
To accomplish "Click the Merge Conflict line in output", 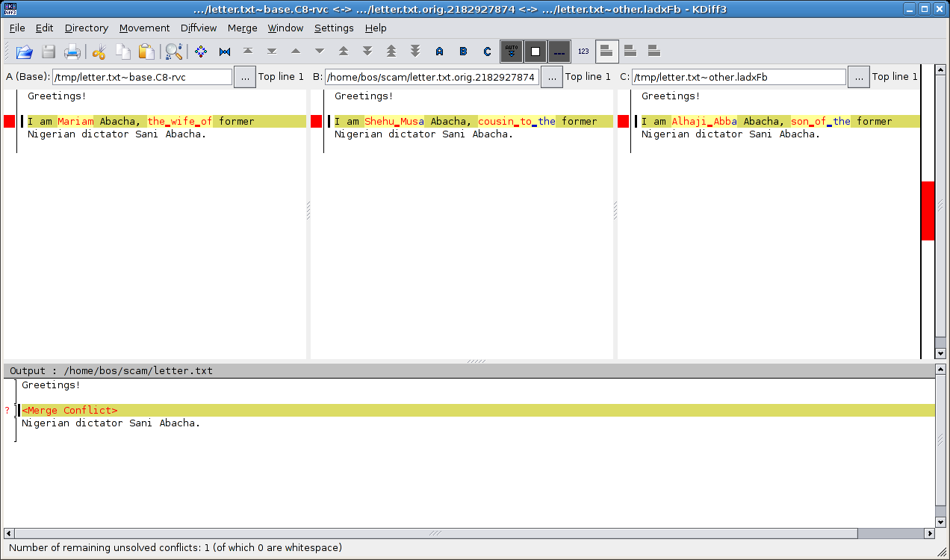I will pyautogui.click(x=70, y=411).
